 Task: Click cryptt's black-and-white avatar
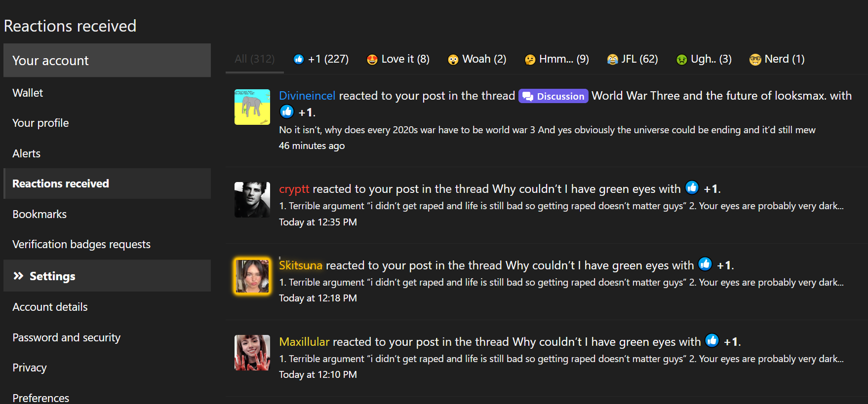[252, 200]
